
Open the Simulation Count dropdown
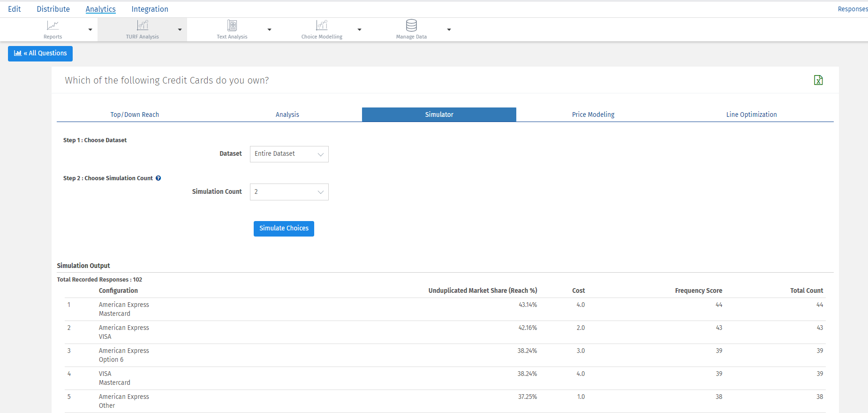(x=289, y=192)
